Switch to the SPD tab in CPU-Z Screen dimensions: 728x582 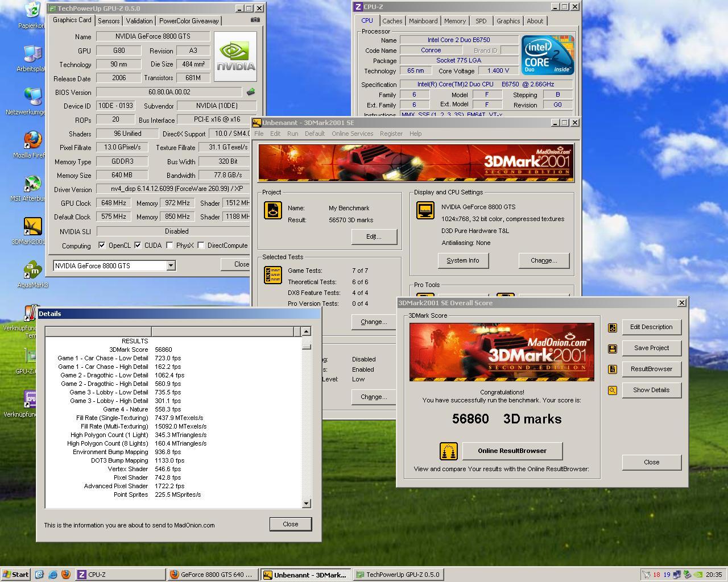[481, 21]
